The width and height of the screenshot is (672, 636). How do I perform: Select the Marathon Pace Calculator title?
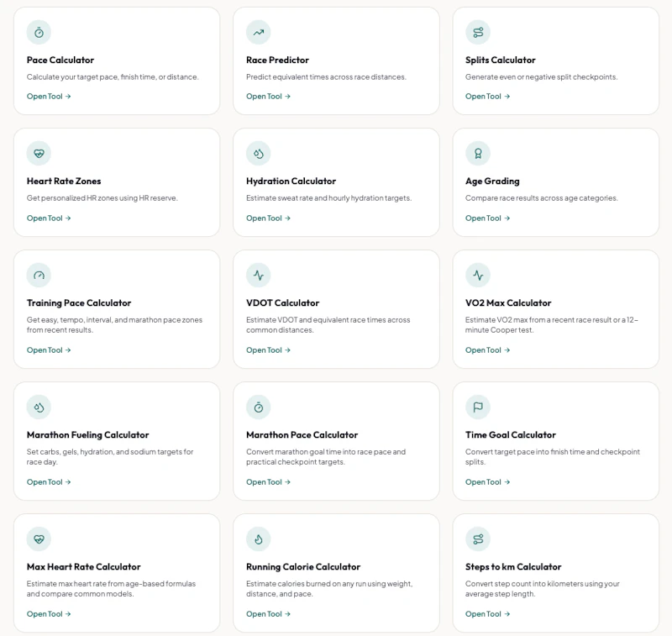click(302, 435)
